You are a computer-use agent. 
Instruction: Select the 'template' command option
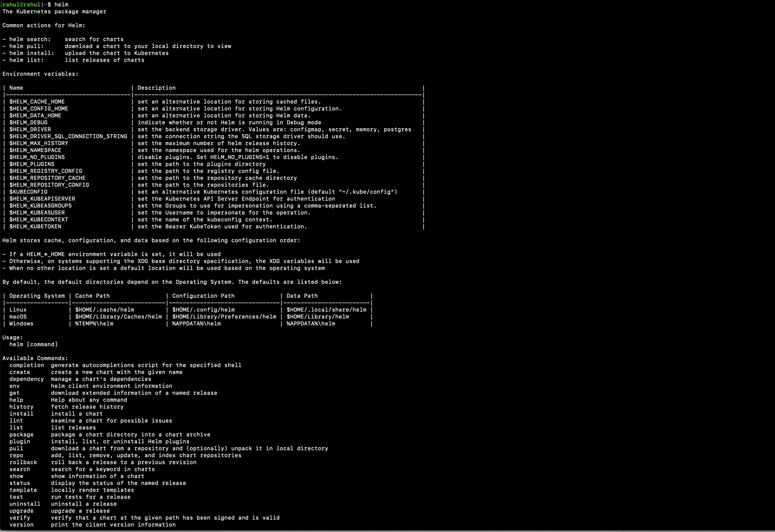pyautogui.click(x=23, y=490)
